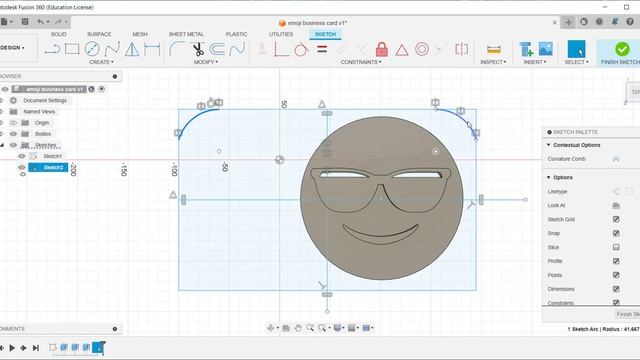The width and height of the screenshot is (640, 360).
Task: Open the Help question mark icon
Action: point(630,22)
